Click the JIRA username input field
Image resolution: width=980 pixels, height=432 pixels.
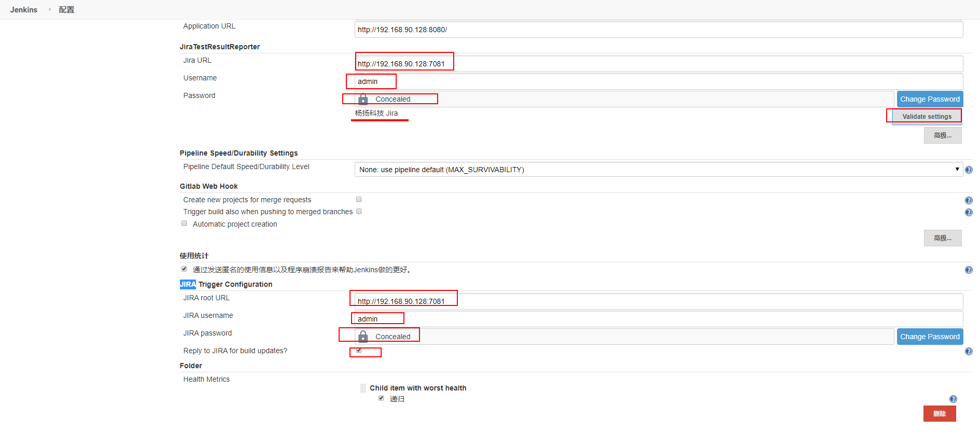659,319
